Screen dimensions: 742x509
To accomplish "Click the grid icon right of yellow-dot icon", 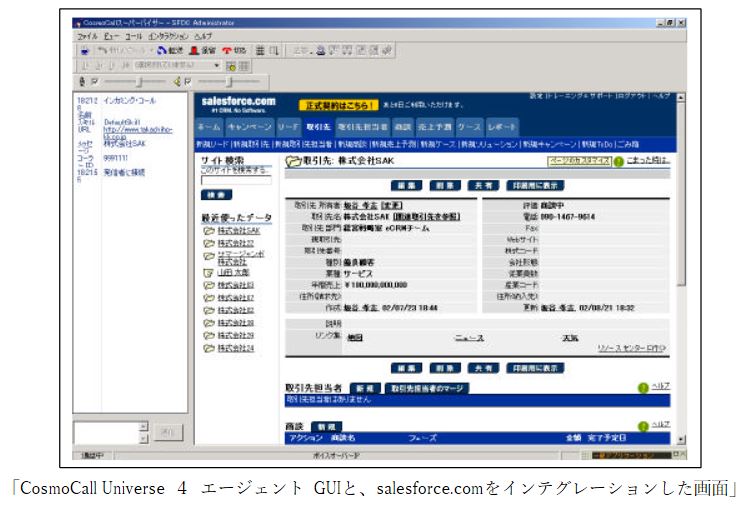I will [243, 66].
